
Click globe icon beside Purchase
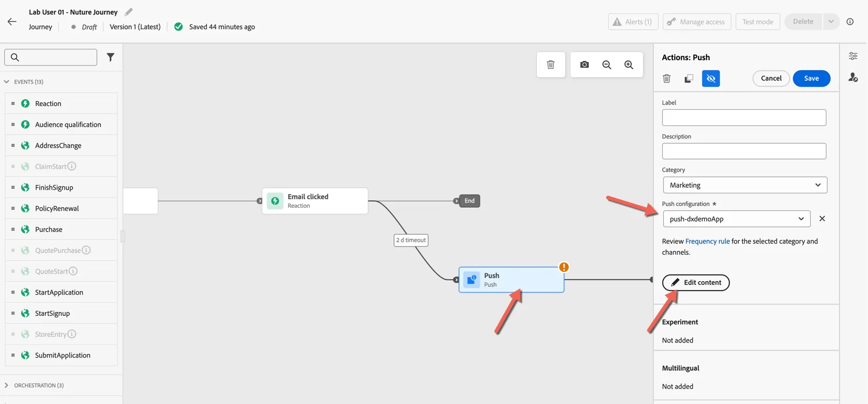(25, 229)
